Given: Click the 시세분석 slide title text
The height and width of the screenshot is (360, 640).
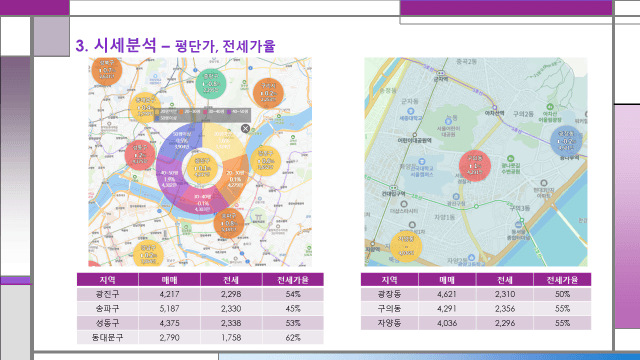Looking at the screenshot, I should pos(125,45).
